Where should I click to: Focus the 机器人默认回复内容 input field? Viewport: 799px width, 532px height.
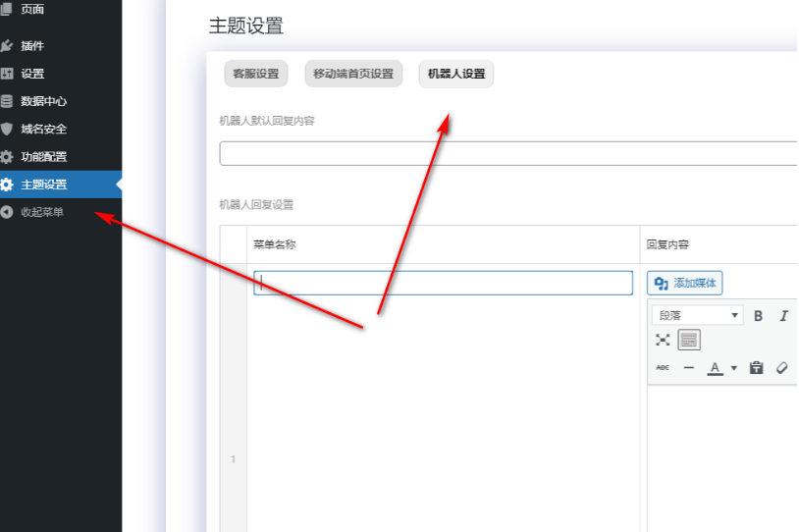pos(508,153)
